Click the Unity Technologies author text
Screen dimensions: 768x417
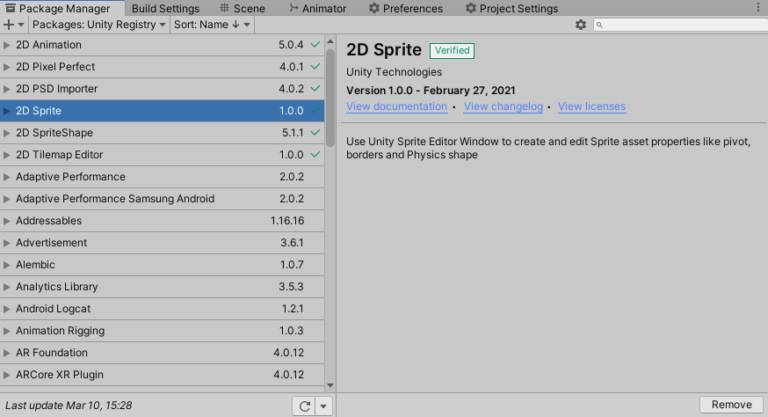pos(394,72)
